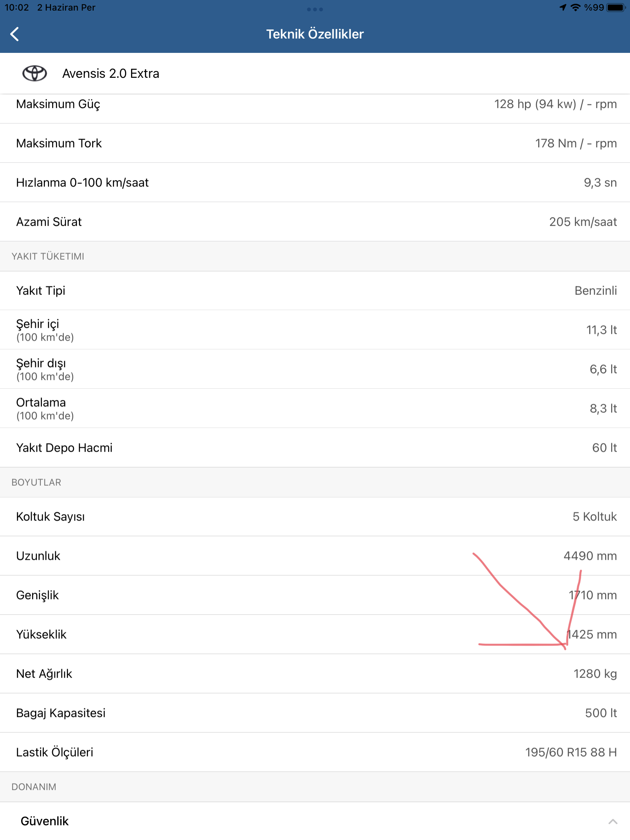This screenshot has width=630, height=840.
Task: Tap the Bagaj Kapasitesi row
Action: (315, 713)
